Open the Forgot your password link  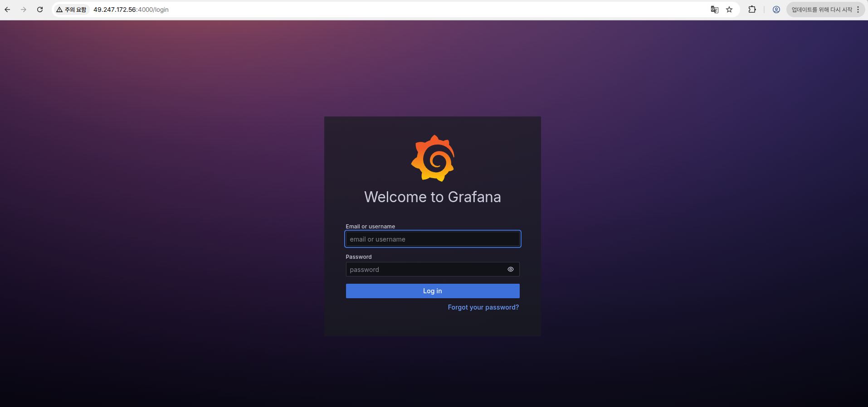(x=483, y=307)
